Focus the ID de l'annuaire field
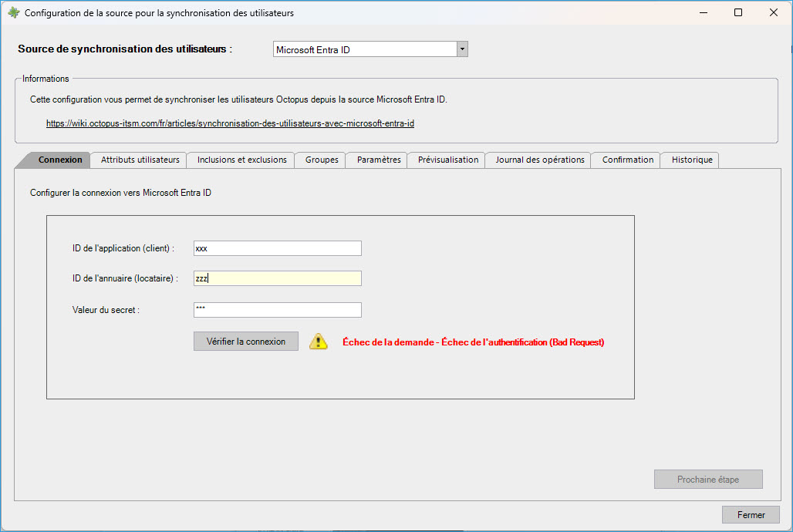Image resolution: width=793 pixels, height=532 pixels. (278, 278)
